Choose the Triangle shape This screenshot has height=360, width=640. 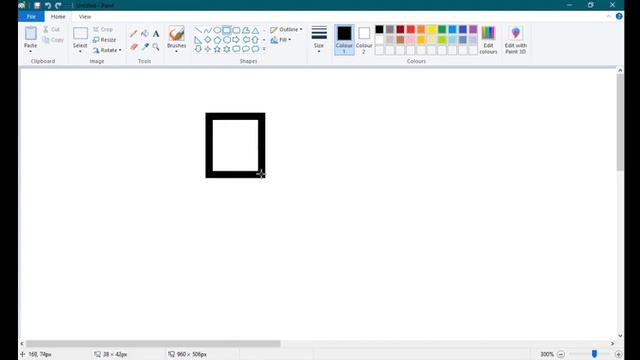click(x=255, y=30)
